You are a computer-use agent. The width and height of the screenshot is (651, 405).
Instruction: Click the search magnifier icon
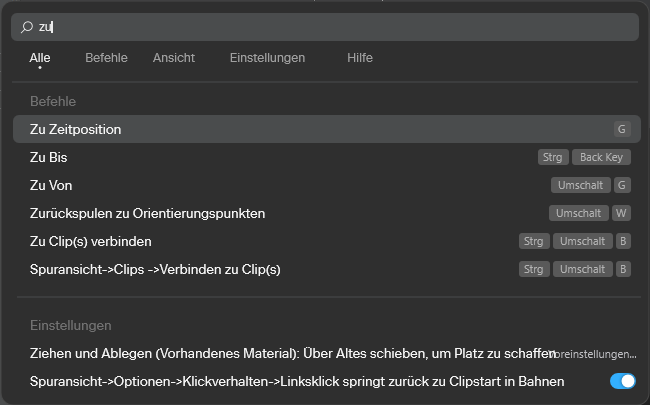point(27,27)
